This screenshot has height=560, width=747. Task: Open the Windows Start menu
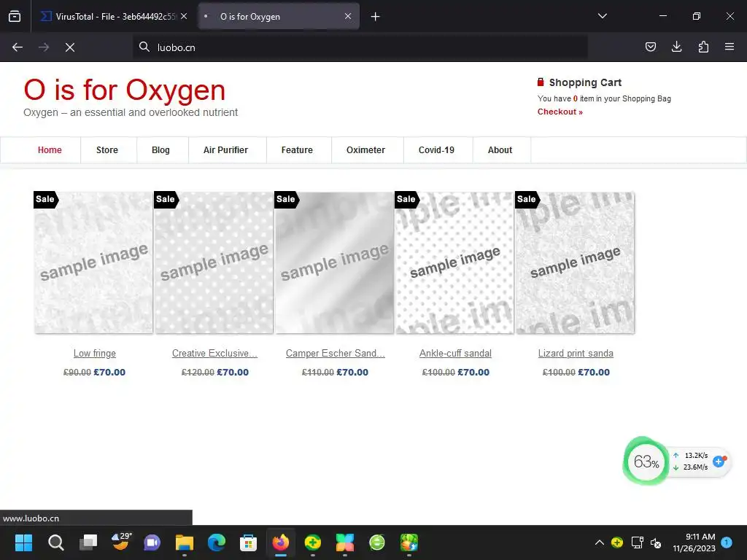[23, 542]
